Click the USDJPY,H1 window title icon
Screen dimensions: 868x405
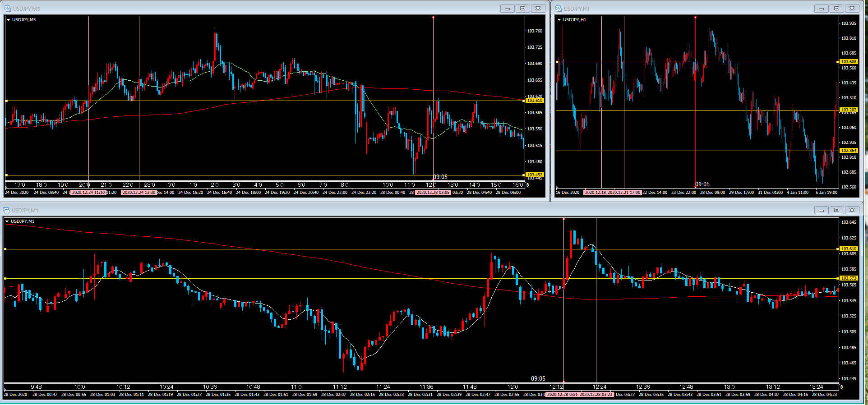coord(559,9)
